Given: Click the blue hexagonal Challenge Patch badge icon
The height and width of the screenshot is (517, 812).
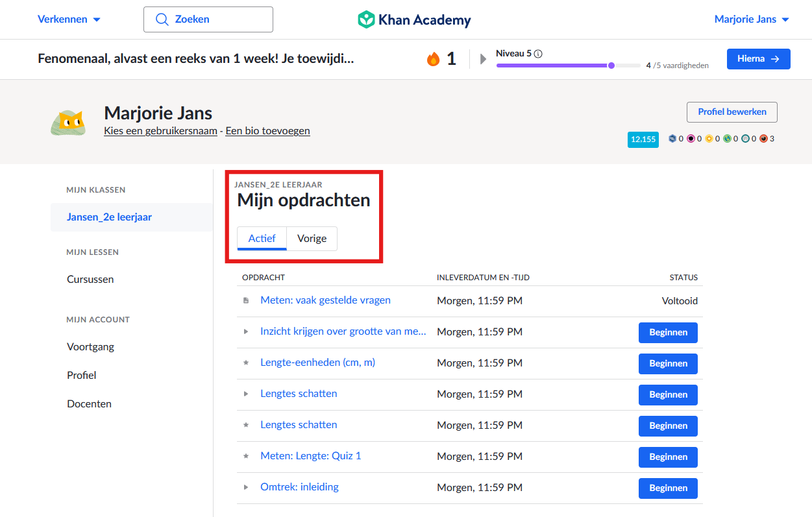Looking at the screenshot, I should (x=672, y=139).
